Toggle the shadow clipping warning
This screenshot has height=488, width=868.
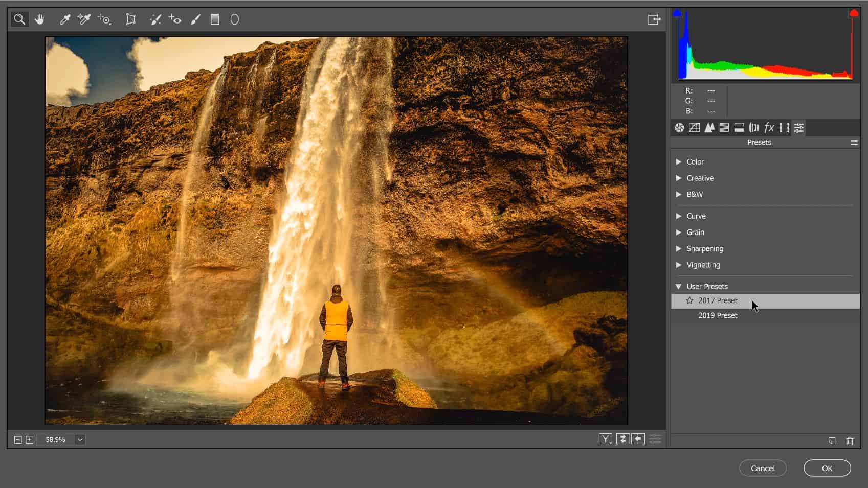[x=677, y=14]
